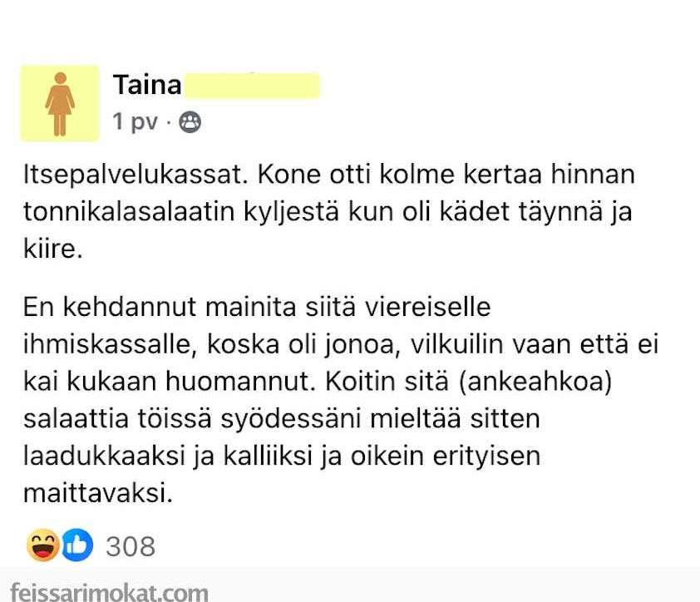Click the word Itsepalvelukassat in the post
This screenshot has width=700, height=602.
[x=136, y=175]
